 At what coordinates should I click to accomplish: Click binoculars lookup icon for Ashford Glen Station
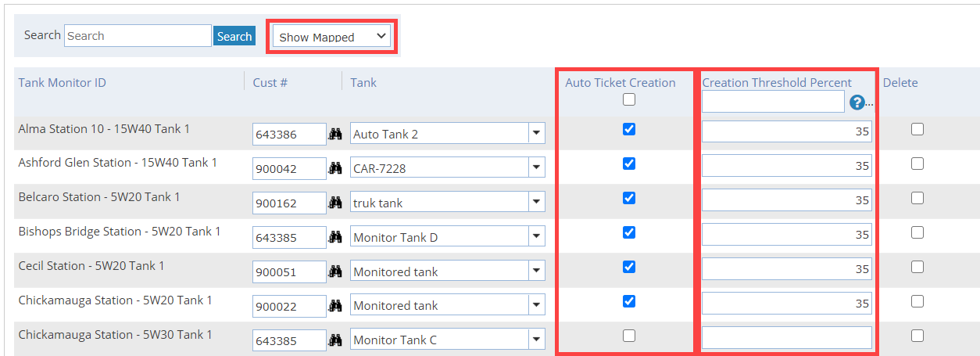[x=336, y=168]
